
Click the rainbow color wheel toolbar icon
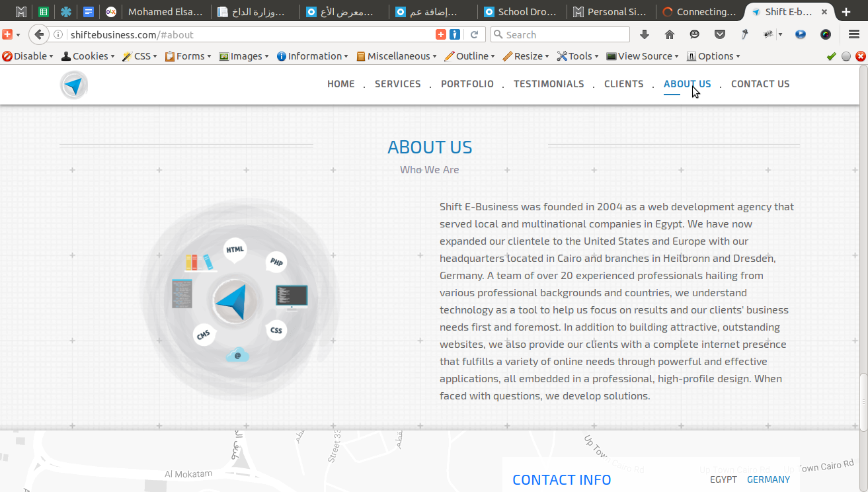click(826, 34)
